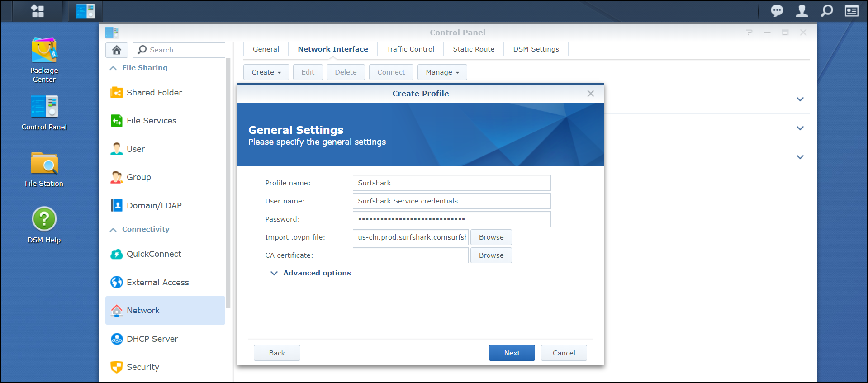Image resolution: width=868 pixels, height=383 pixels.
Task: Click the Security sidebar icon
Action: [117, 367]
